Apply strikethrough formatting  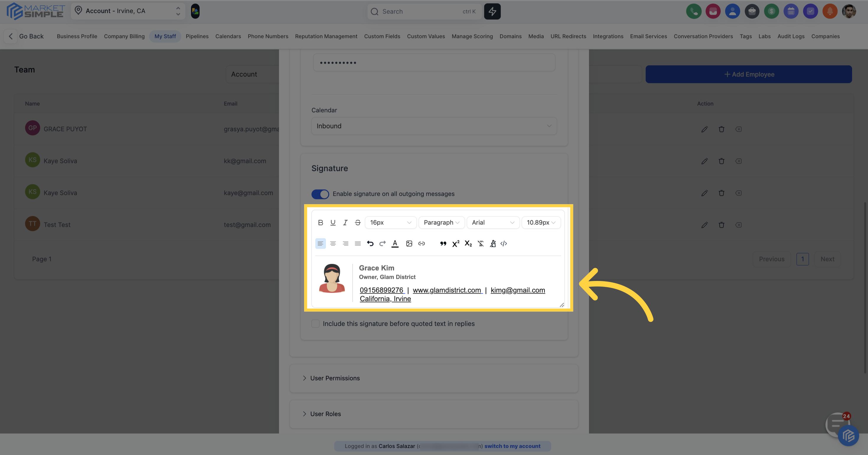(x=358, y=222)
